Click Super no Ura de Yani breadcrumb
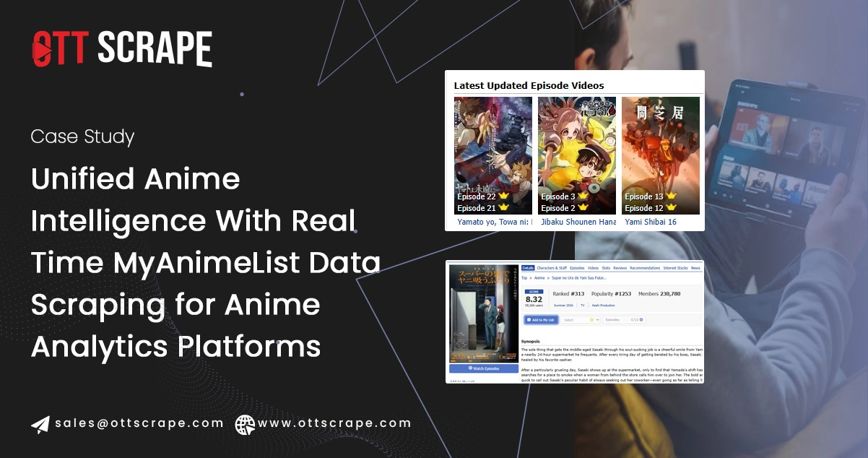This screenshot has width=868, height=458. [x=579, y=278]
